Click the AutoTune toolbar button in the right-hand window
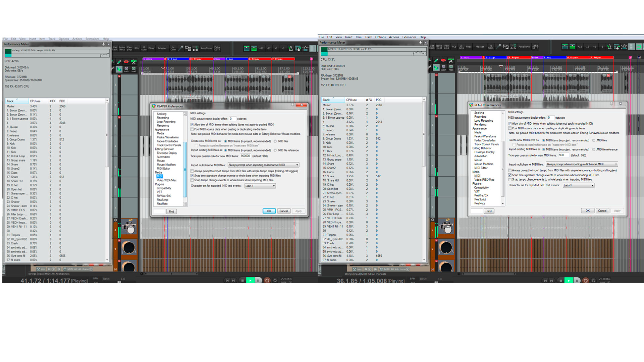Image resolution: width=644 pixels, height=362 pixels. (x=524, y=47)
